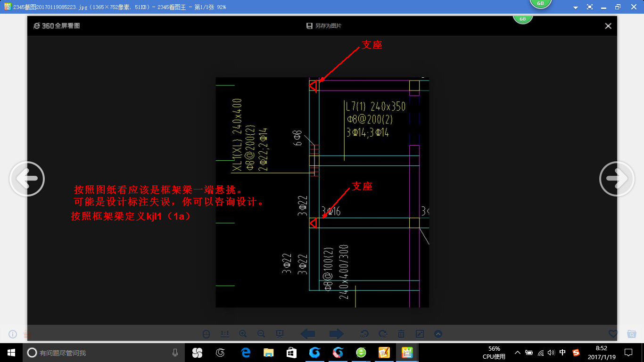Viewport: 644px width, 362px height.
Task: Open image editing tool icon
Action: click(420, 334)
